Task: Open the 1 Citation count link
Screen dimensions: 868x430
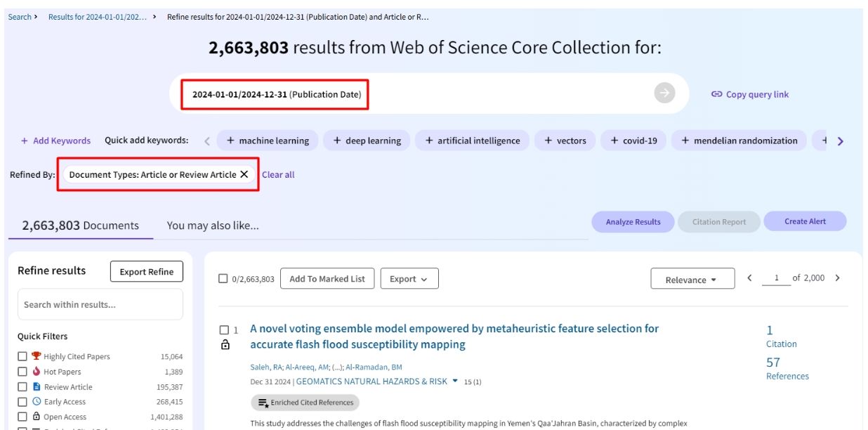Action: point(781,336)
